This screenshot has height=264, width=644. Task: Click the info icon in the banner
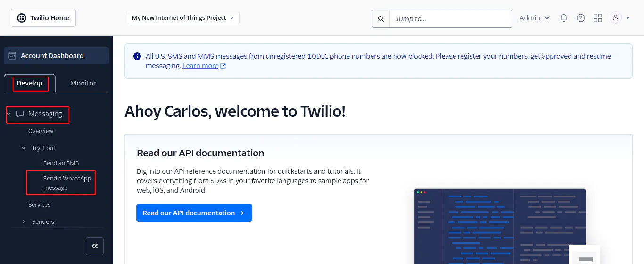click(137, 56)
